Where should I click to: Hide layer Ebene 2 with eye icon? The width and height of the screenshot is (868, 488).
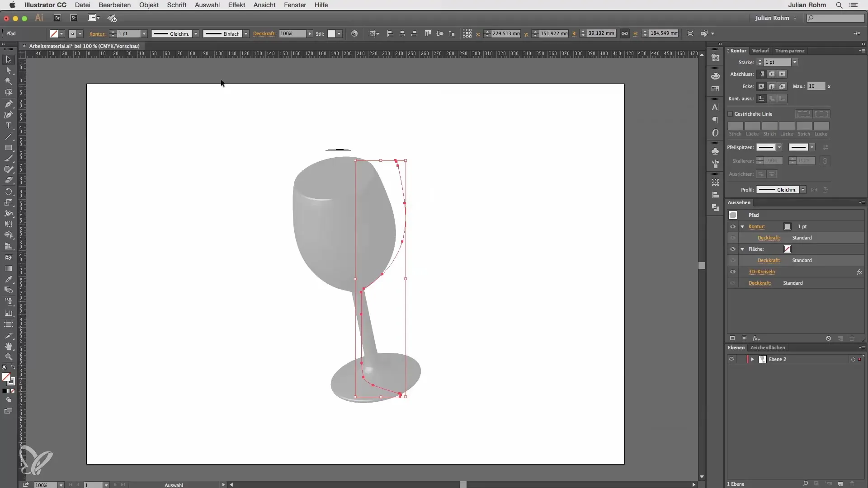[x=731, y=359]
